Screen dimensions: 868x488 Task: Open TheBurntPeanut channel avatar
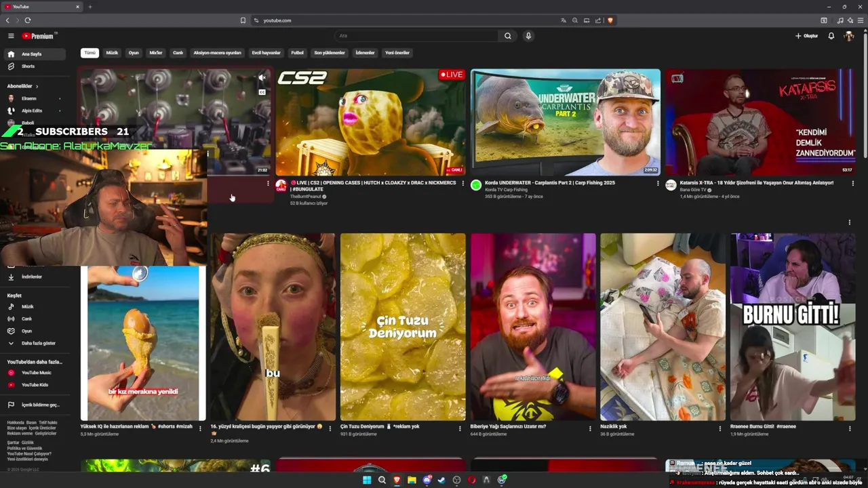tap(281, 185)
